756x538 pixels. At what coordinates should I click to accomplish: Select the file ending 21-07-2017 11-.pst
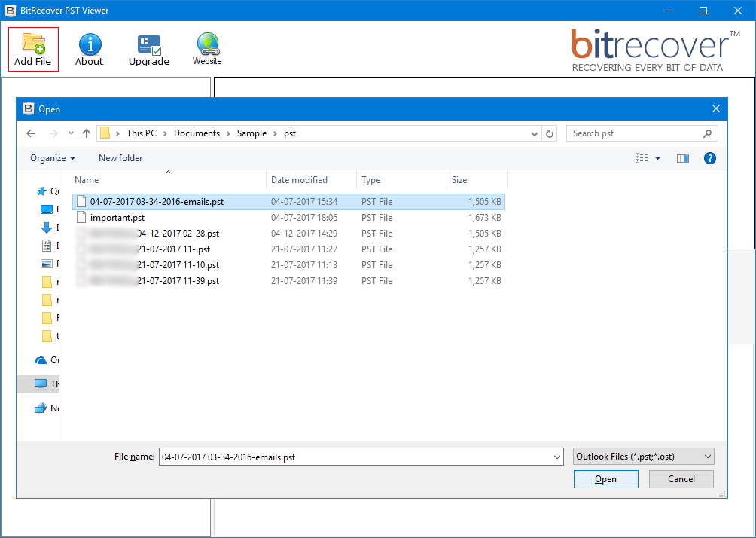(x=288, y=249)
